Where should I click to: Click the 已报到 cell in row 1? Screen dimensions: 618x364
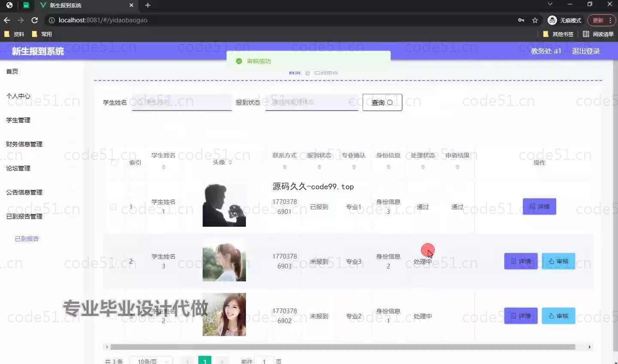(319, 207)
